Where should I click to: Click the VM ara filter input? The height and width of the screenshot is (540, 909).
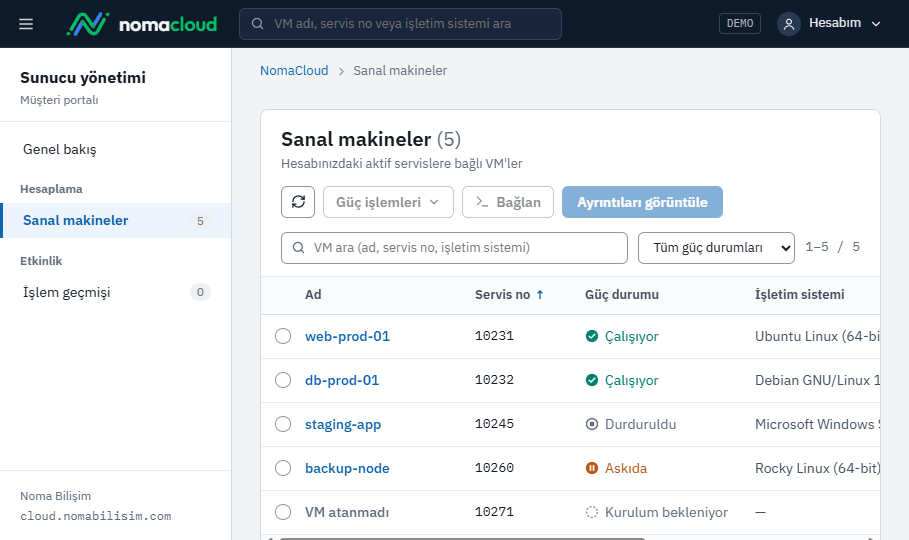454,248
